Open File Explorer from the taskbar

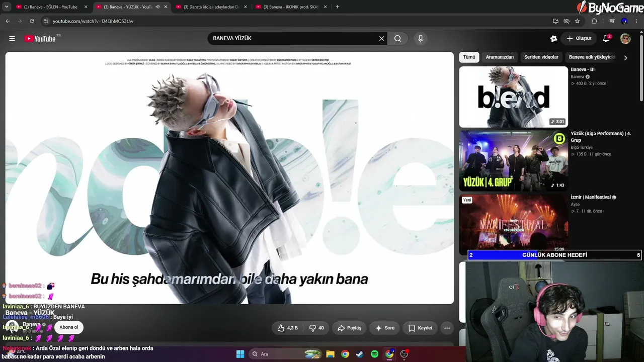click(330, 354)
